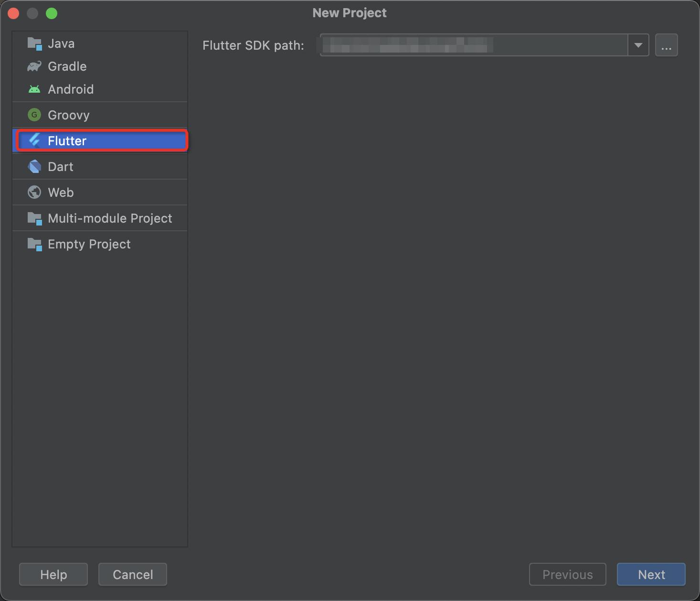Switch to the Dart project type
This screenshot has height=601, width=700.
(60, 166)
